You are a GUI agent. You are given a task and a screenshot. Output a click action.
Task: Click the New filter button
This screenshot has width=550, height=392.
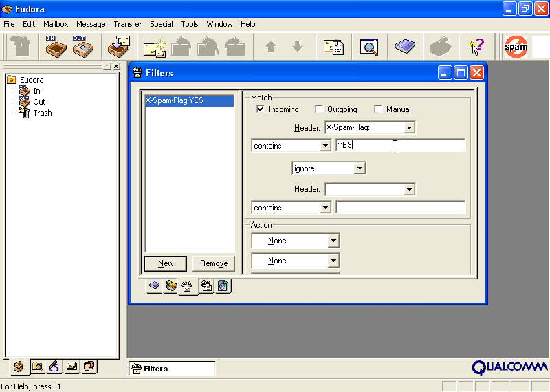tap(166, 263)
